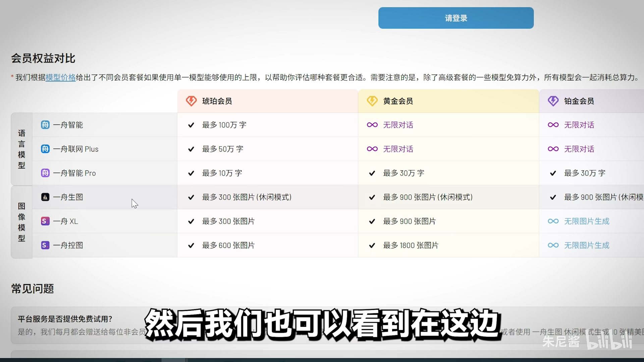
Task: Click the 请登录 login button
Action: click(x=456, y=18)
